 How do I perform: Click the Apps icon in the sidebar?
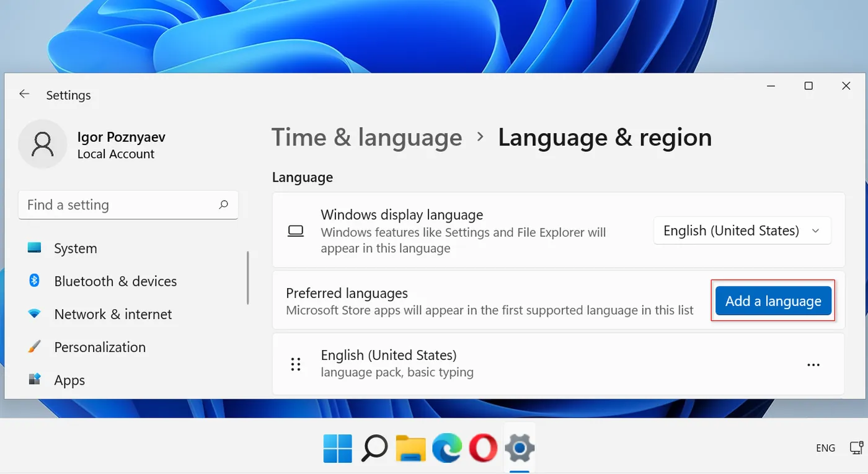click(34, 379)
